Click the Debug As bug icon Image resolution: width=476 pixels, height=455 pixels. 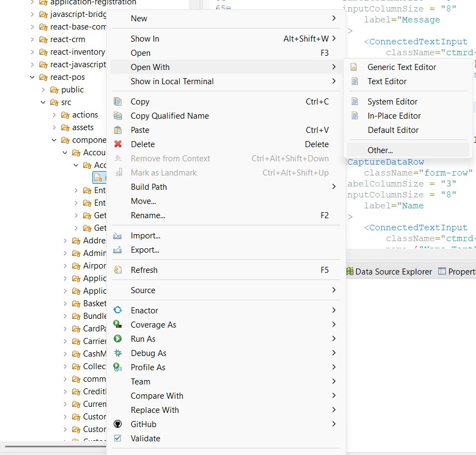[x=118, y=353]
